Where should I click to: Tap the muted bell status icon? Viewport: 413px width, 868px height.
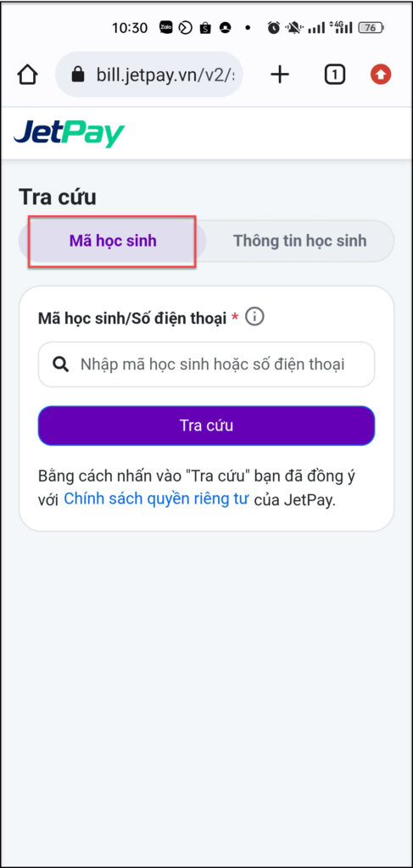click(293, 28)
